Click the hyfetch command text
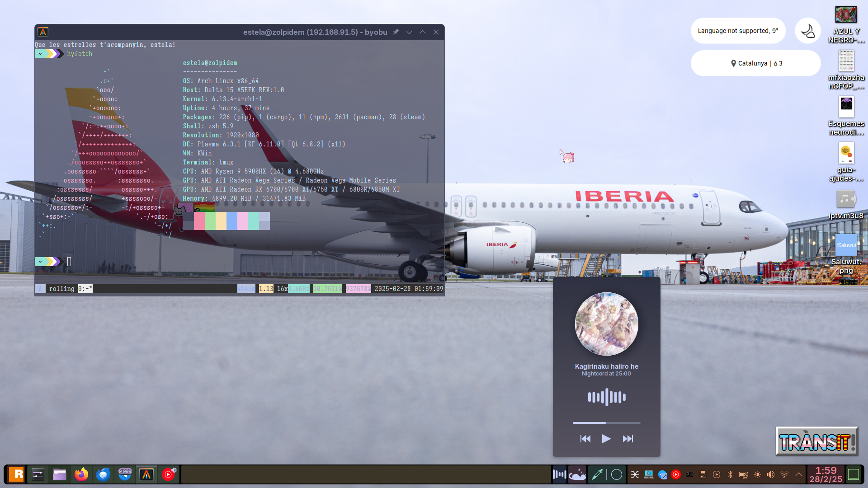Screen dimensions: 868x488 click(80, 54)
